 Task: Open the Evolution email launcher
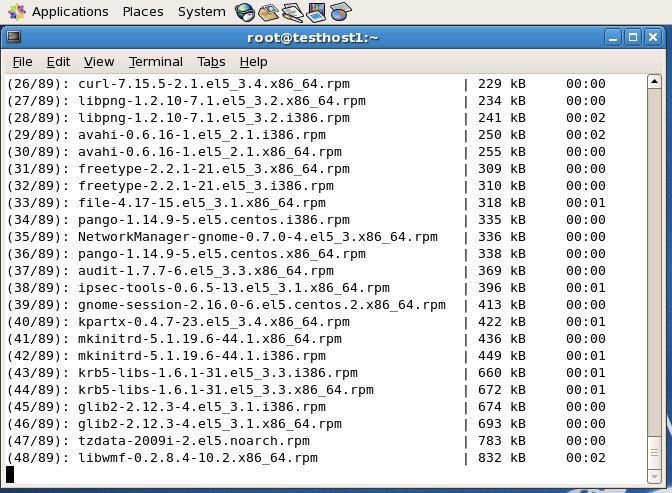click(x=268, y=12)
